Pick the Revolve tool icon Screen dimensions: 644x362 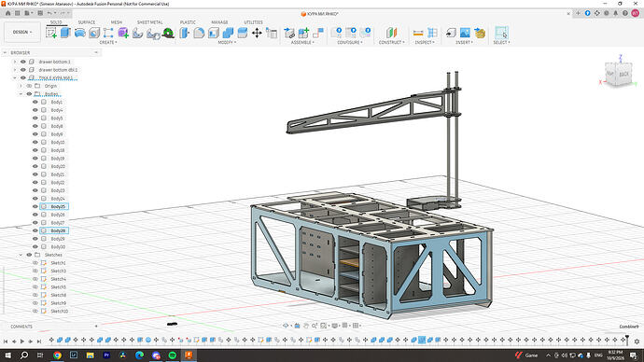[x=79, y=33]
